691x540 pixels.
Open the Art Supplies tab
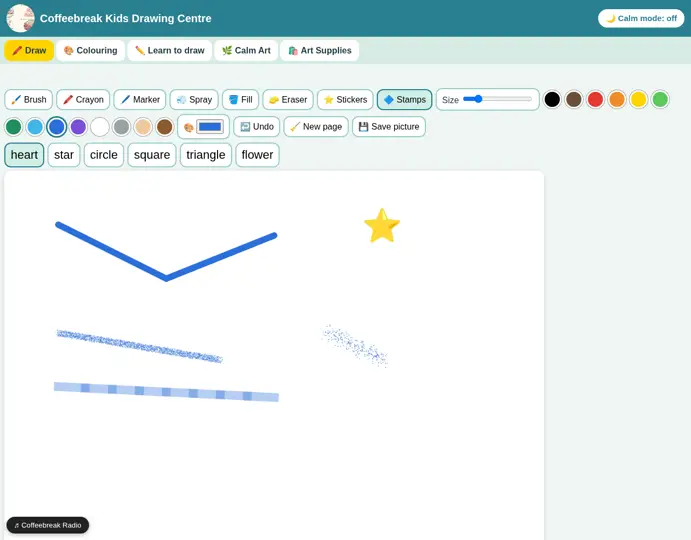[319, 51]
